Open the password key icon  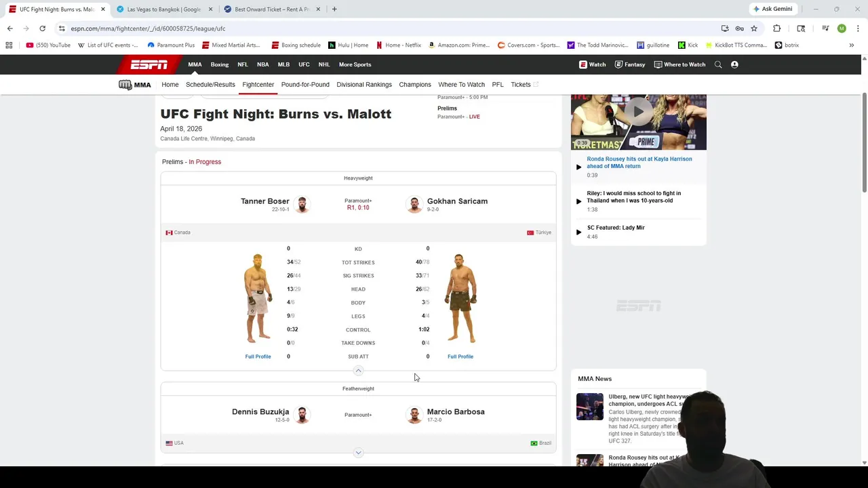[740, 28]
